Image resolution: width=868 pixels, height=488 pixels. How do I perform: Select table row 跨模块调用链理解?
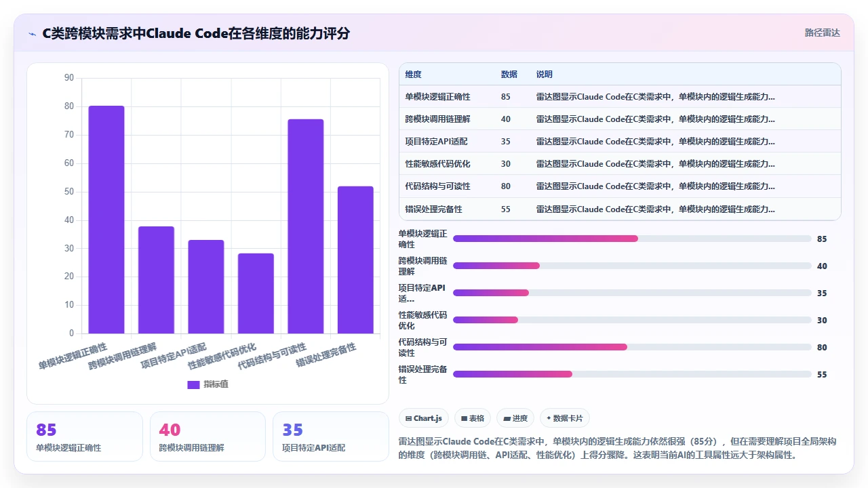(620, 119)
